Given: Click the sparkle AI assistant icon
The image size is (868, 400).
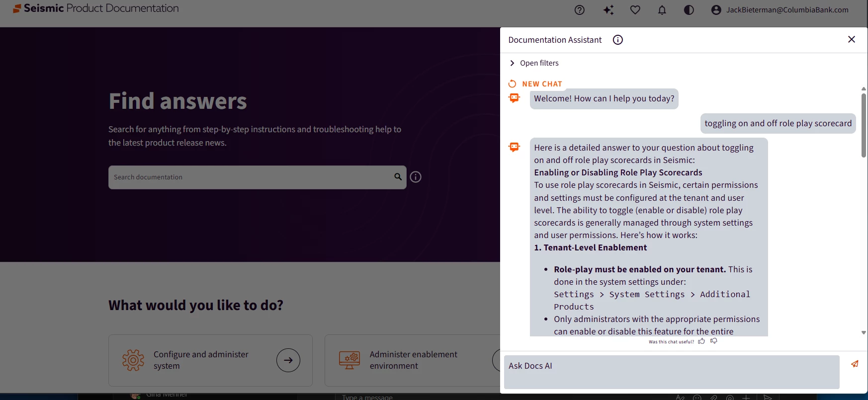Looking at the screenshot, I should (x=608, y=10).
